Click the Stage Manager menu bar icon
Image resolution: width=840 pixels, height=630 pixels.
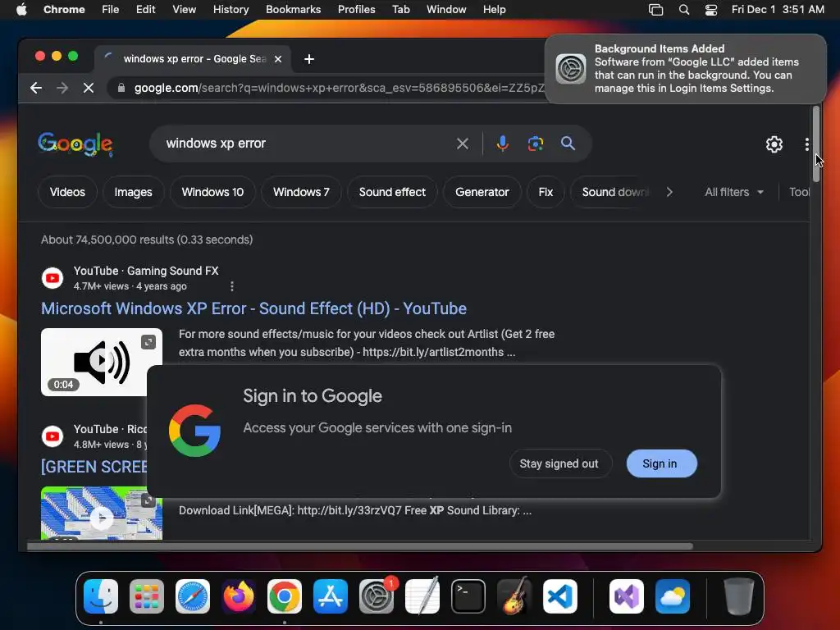pyautogui.click(x=655, y=10)
